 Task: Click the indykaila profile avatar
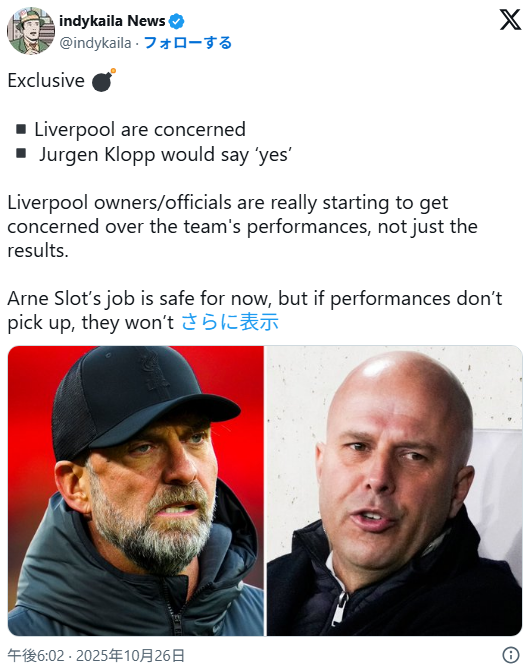(31, 31)
